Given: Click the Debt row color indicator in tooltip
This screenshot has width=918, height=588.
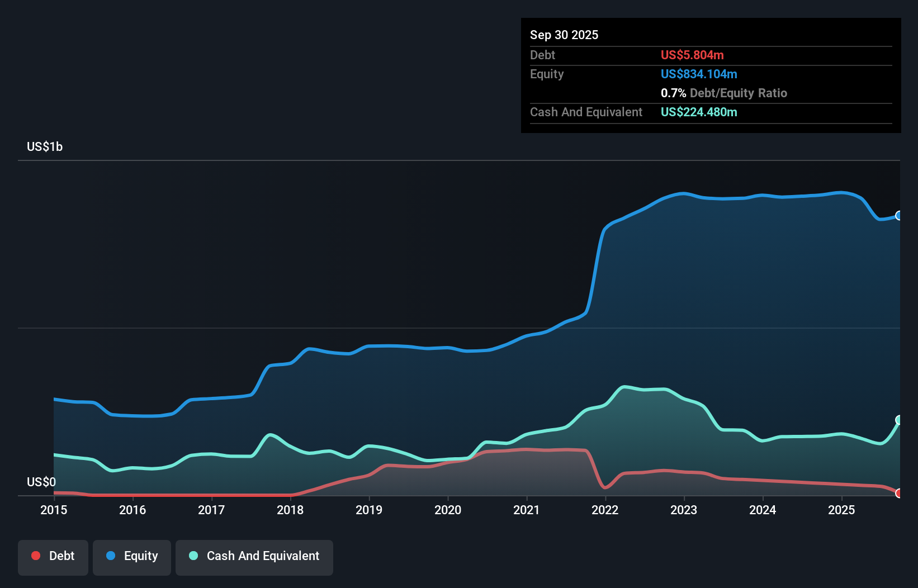Looking at the screenshot, I should coord(692,55).
